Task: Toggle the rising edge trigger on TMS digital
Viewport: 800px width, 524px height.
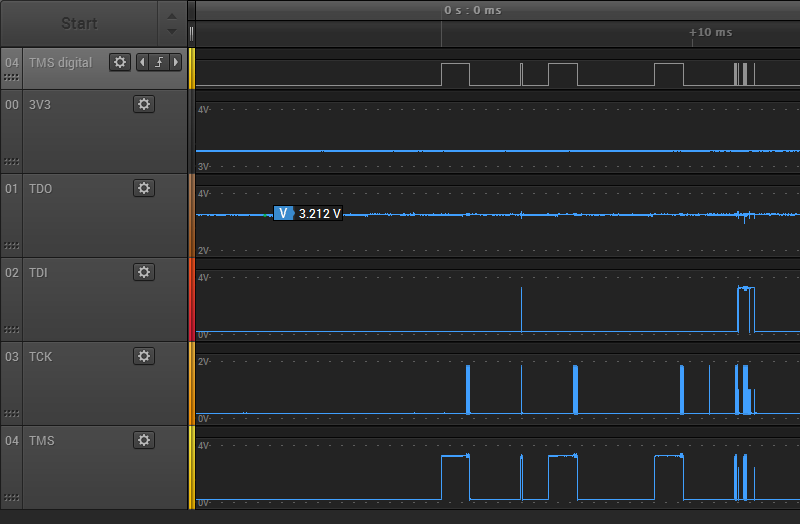Action: 159,62
